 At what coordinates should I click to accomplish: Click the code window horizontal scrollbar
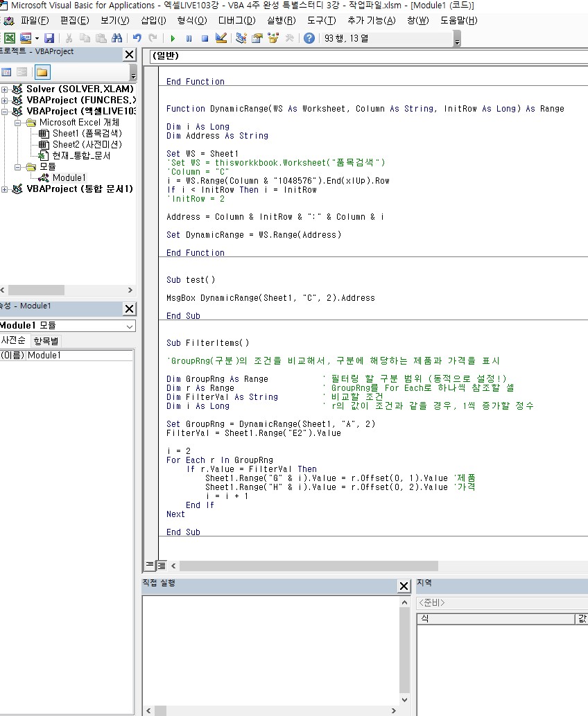point(309,566)
